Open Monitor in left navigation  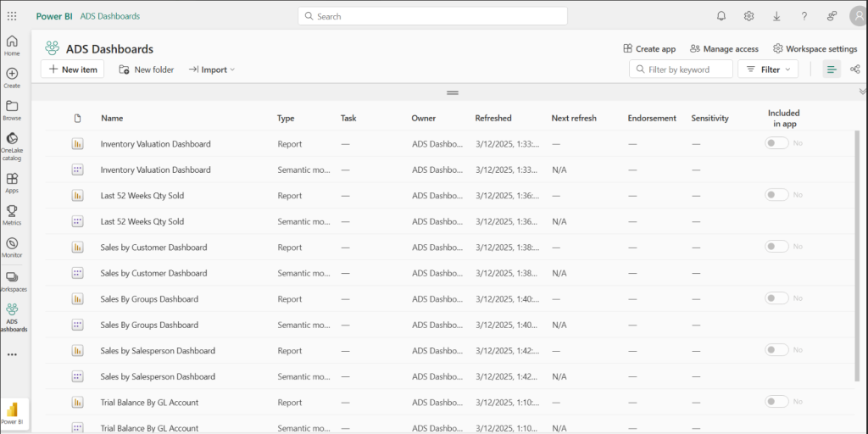12,248
